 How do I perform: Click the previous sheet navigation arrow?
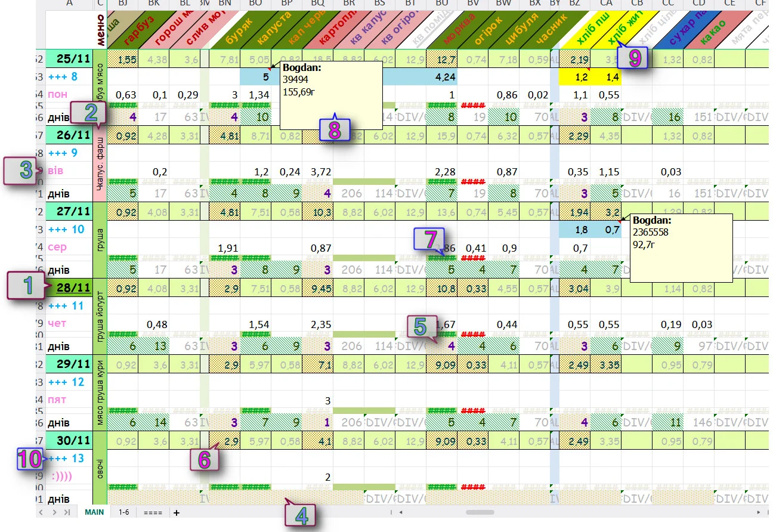point(41,512)
